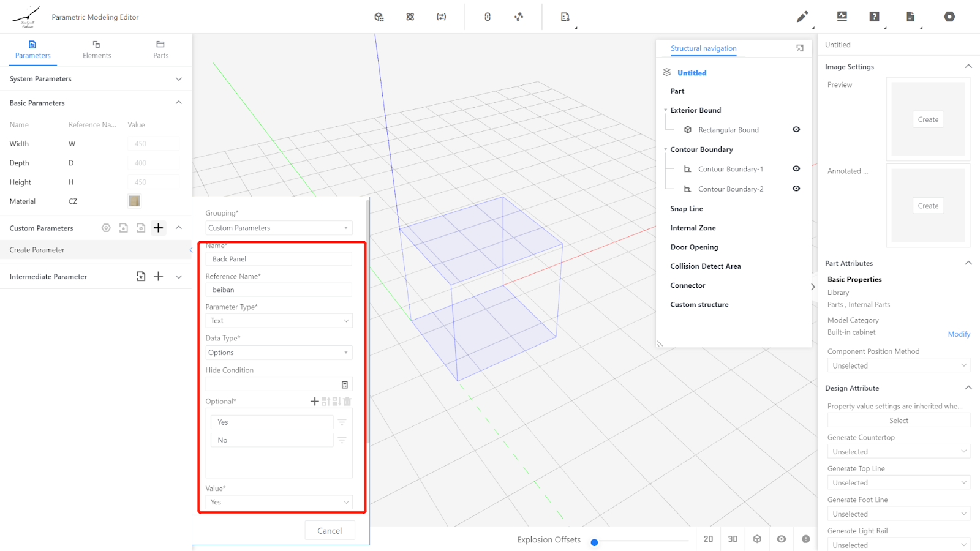Image resolution: width=980 pixels, height=551 pixels.
Task: Open the Hide Condition formula calculator icon
Action: coord(345,384)
